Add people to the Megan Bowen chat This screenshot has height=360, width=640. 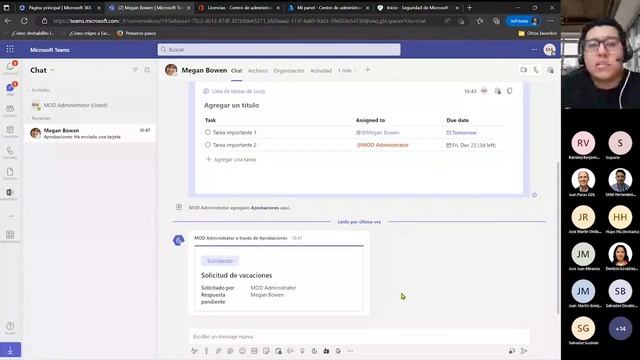[x=550, y=70]
